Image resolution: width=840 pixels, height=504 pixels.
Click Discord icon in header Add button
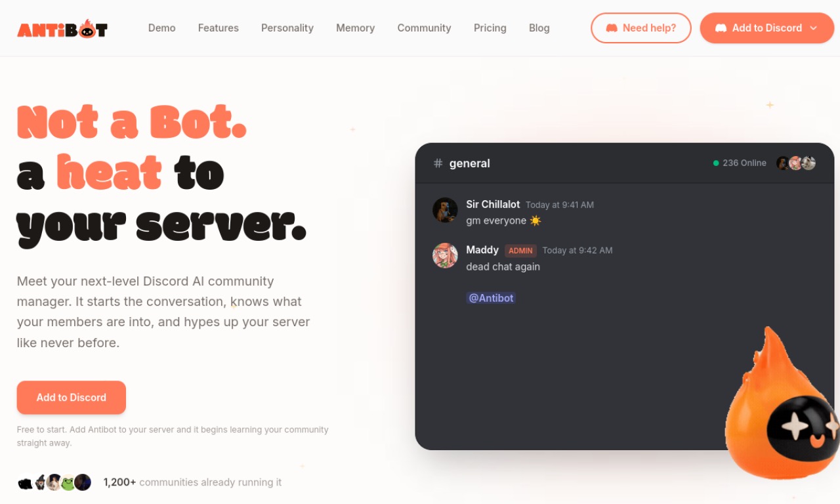pos(721,28)
